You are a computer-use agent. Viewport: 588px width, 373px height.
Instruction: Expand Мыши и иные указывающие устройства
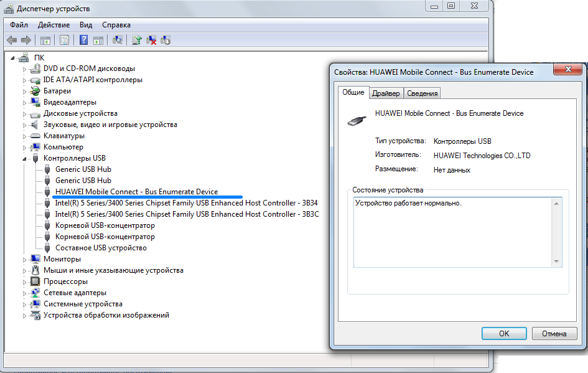coord(24,271)
